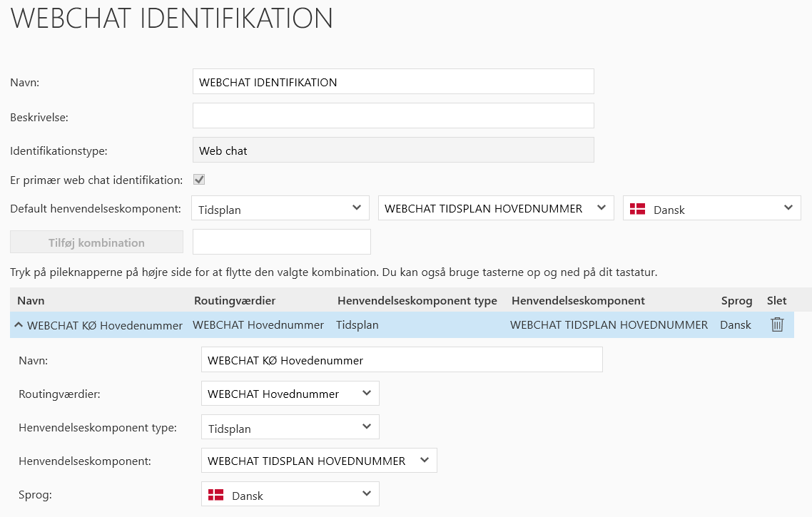Collapse the WEBCHAT KØ Hovedenummer row
The width and height of the screenshot is (812, 517).
pyautogui.click(x=19, y=325)
